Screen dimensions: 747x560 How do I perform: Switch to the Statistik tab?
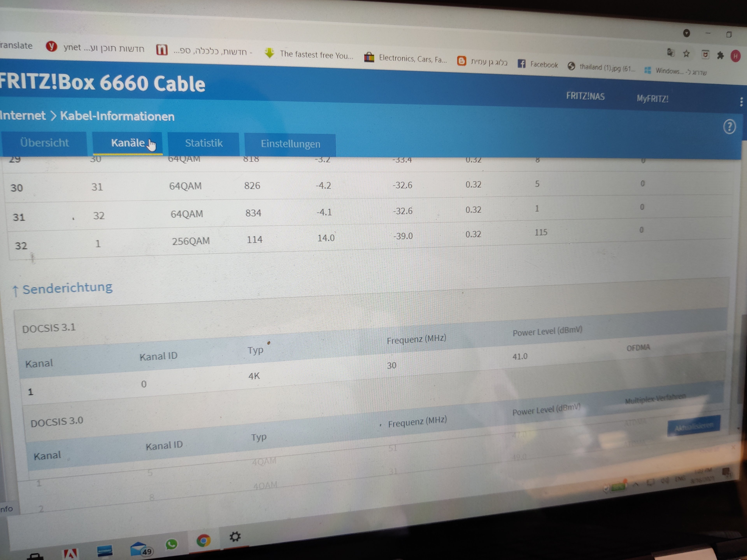[x=204, y=143]
